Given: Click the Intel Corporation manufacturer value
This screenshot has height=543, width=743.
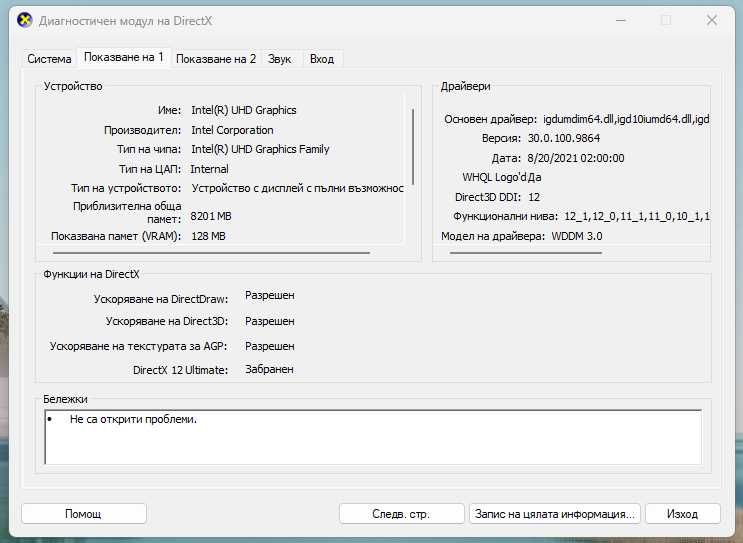Looking at the screenshot, I should (x=232, y=130).
